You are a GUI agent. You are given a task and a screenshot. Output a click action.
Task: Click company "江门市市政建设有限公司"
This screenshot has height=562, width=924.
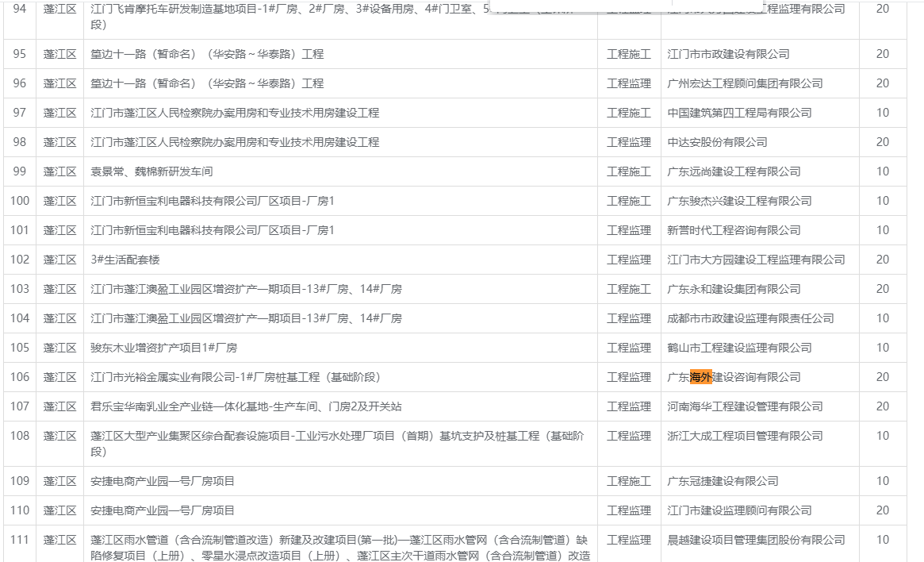tap(728, 54)
